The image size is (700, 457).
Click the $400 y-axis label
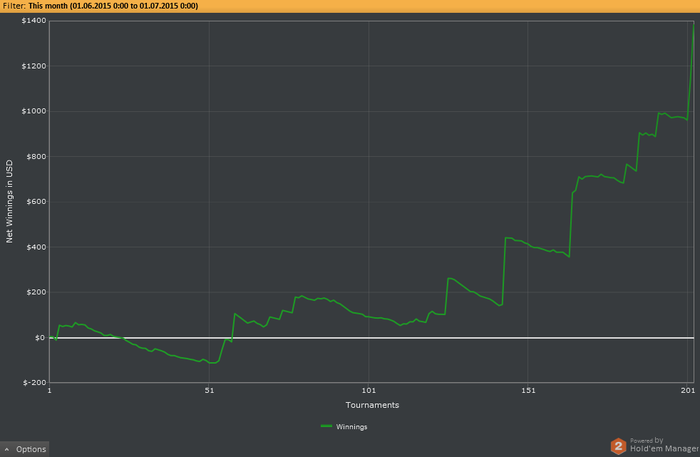tap(36, 247)
